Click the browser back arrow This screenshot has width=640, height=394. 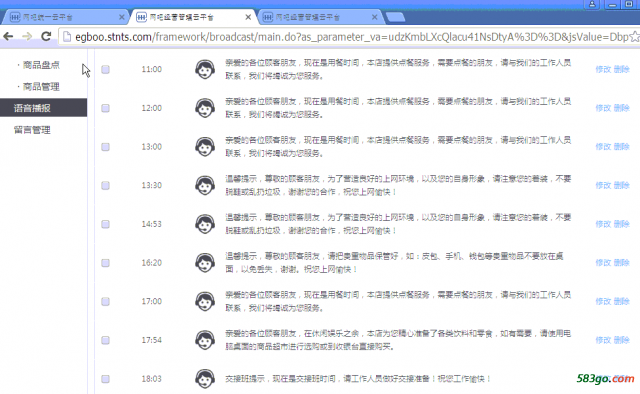pos(8,36)
